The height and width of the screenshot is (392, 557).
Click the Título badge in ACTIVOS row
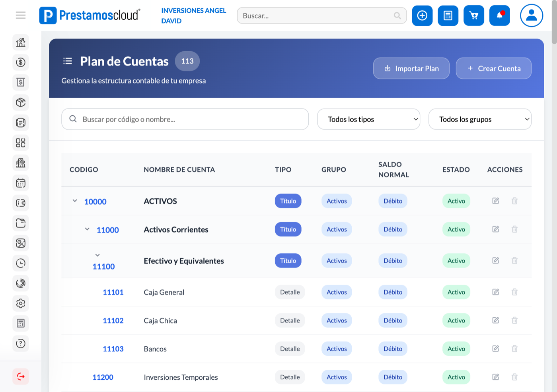coord(288,201)
